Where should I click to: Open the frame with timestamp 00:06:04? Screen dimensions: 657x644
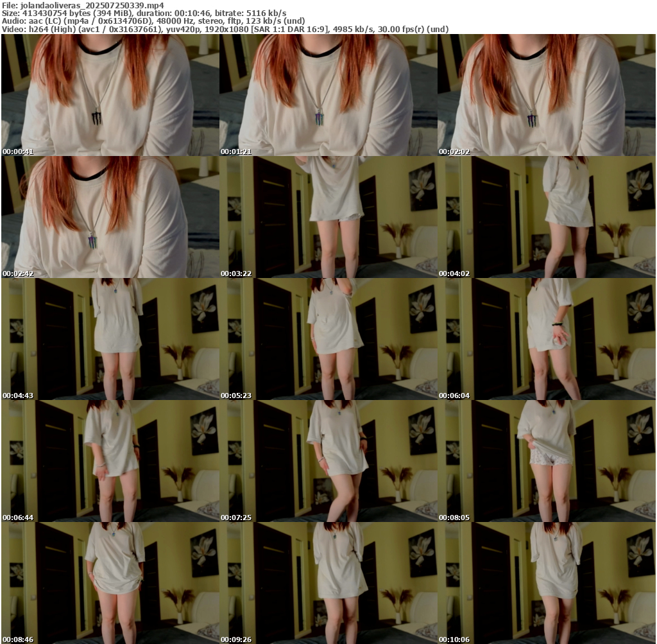click(546, 339)
